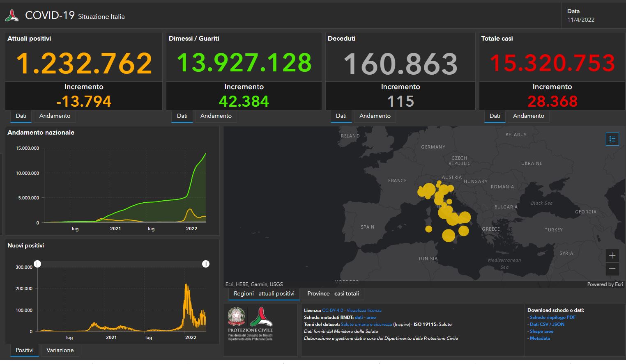Image resolution: width=626 pixels, height=364 pixels.
Task: Switch to the Variazione tab
Action: pyautogui.click(x=60, y=350)
